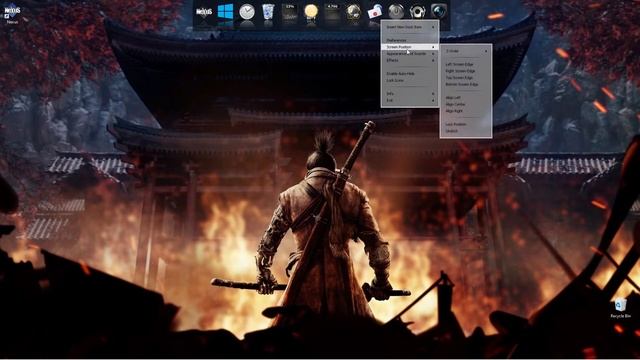Image resolution: width=640 pixels, height=360 pixels.
Task: Open the camera lens icon in the dock
Action: (x=439, y=11)
